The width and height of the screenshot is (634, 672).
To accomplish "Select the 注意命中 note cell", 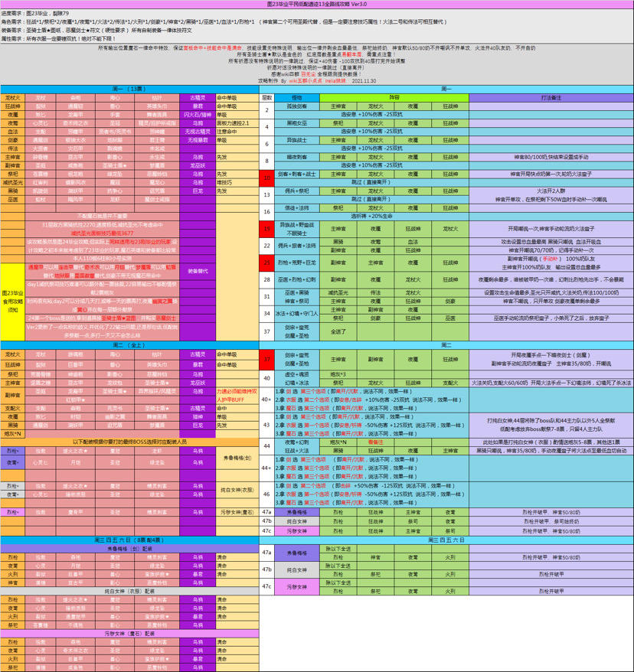I will coord(237,132).
